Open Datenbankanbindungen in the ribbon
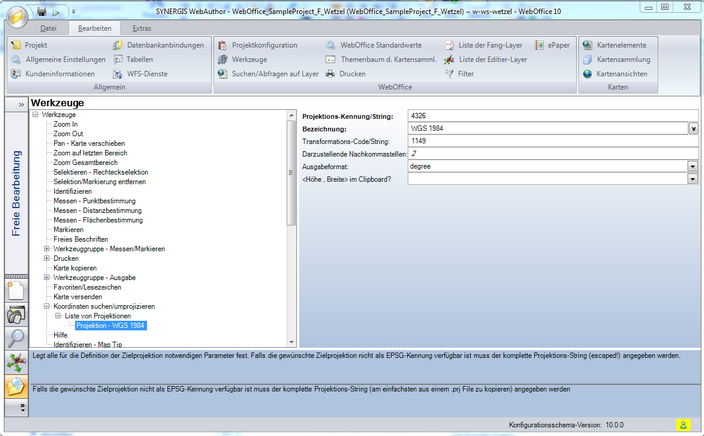The height and width of the screenshot is (436, 704). (118, 46)
